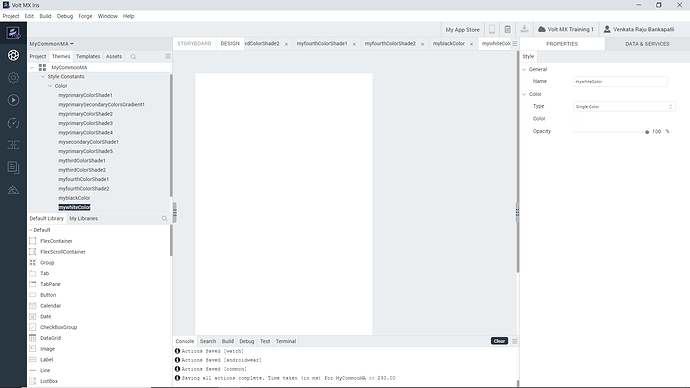Click the Color swatch in properties

click(x=578, y=119)
